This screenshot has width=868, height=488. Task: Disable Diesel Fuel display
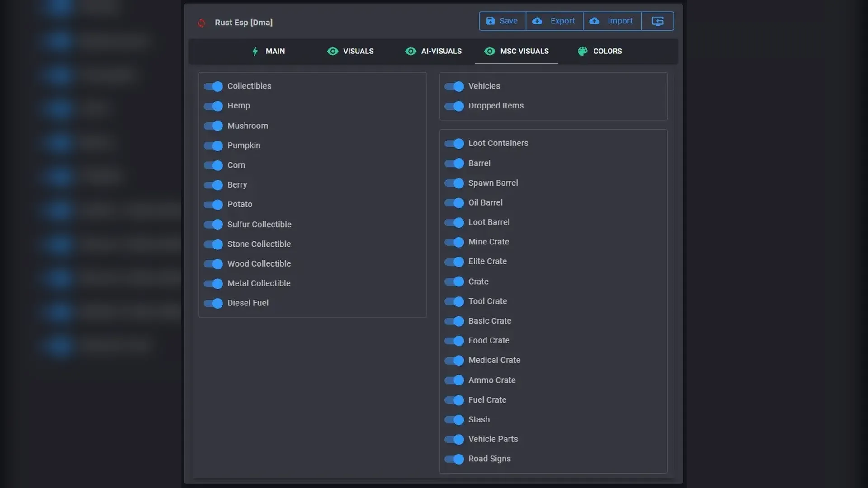click(213, 303)
